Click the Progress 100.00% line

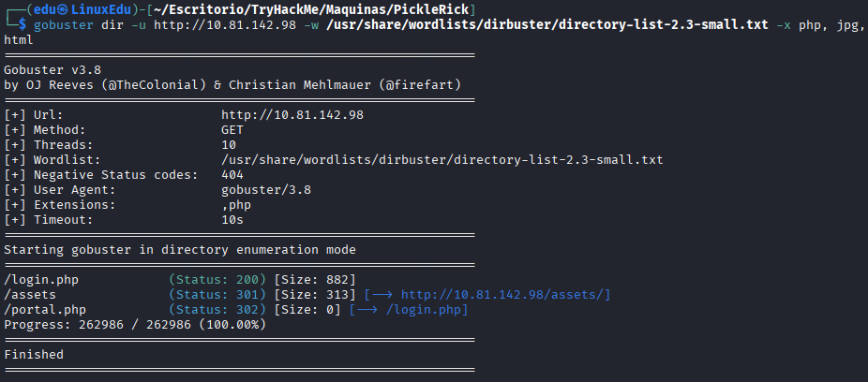(135, 325)
